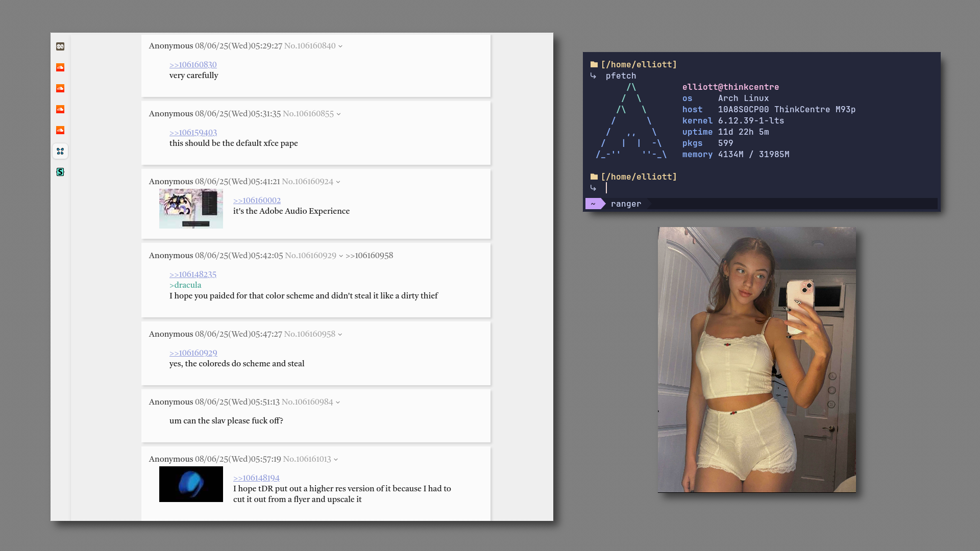Click post number No.106160855
The height and width of the screenshot is (551, 980).
(x=308, y=113)
